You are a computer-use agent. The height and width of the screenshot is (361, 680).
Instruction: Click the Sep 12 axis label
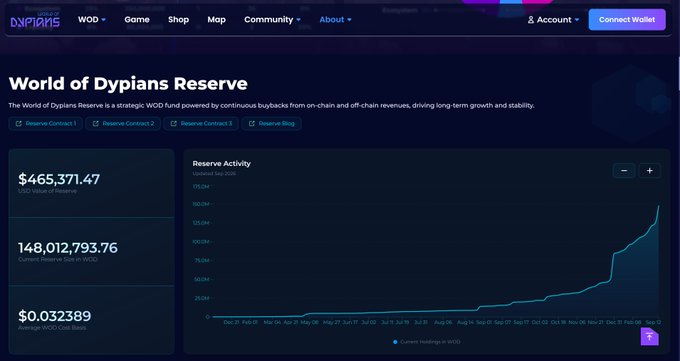(654, 322)
